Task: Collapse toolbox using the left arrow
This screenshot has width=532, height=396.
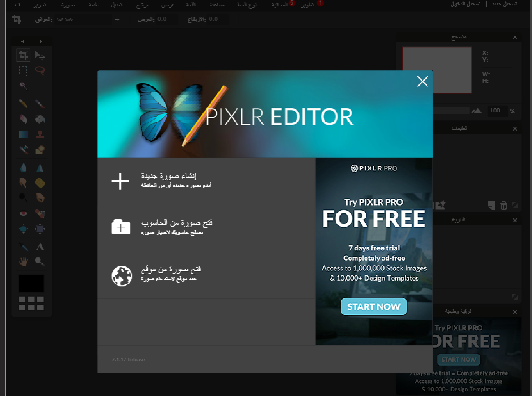Action: (x=23, y=41)
